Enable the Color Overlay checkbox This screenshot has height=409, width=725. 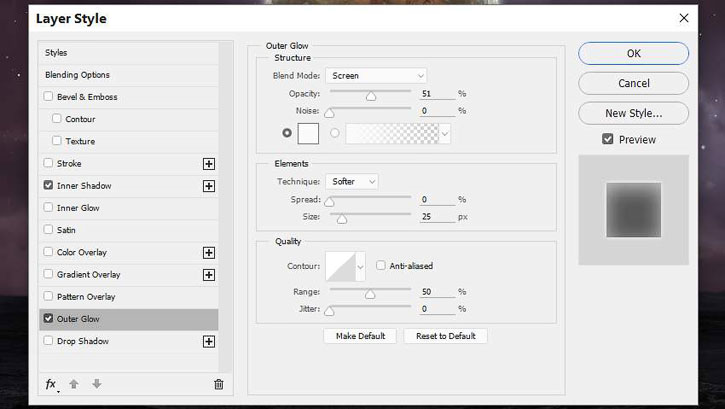(48, 251)
